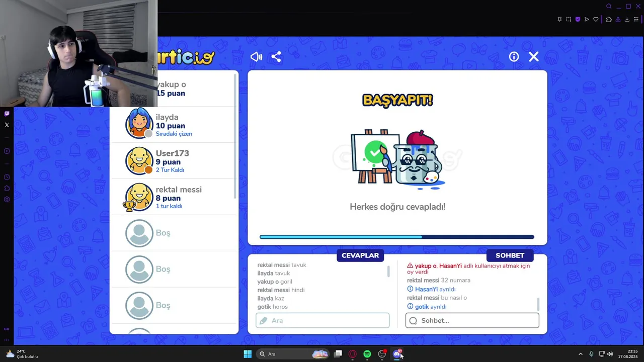Open History clock icon in Opera sidebar
Viewport: 644px width, 362px height.
tap(7, 177)
